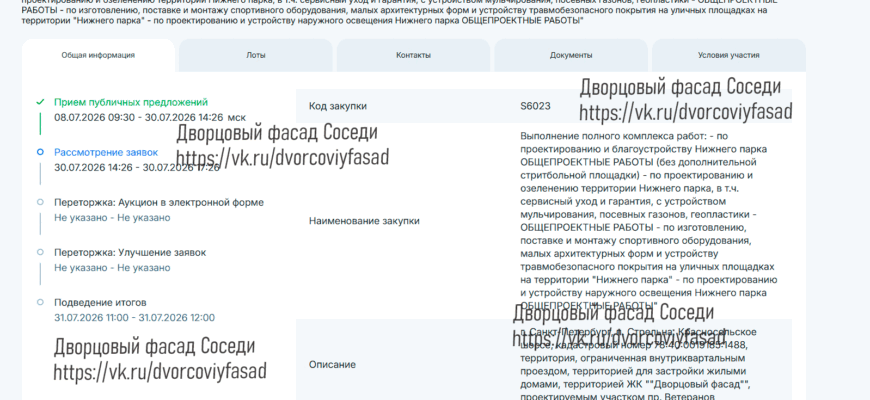Click Не указано dates under Улучшение заявок

pos(112,267)
